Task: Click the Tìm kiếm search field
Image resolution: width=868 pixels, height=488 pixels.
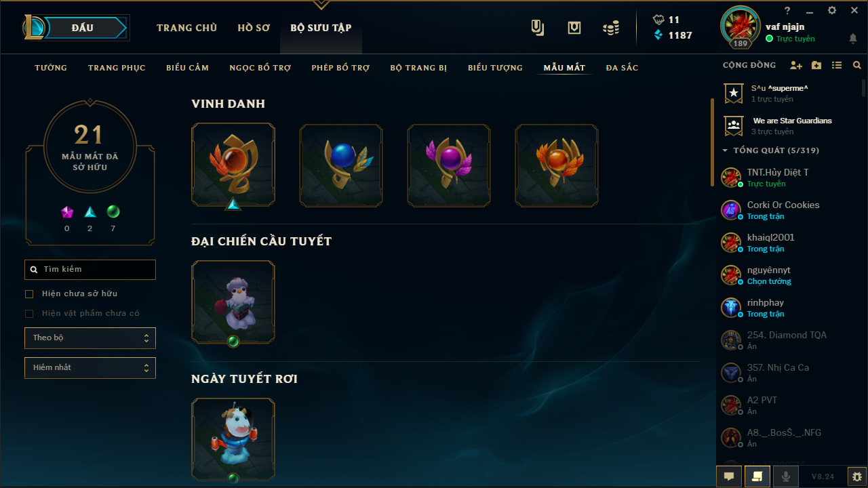Action: click(x=90, y=270)
